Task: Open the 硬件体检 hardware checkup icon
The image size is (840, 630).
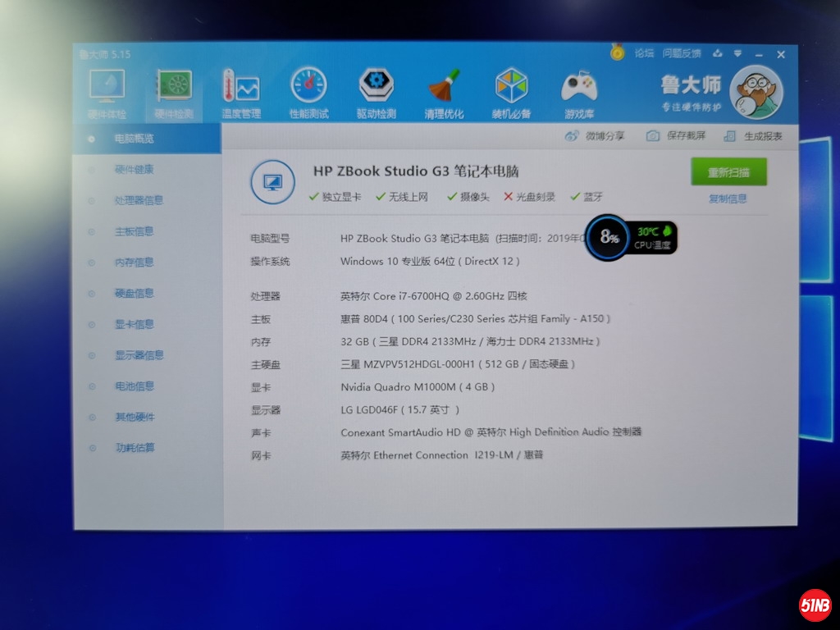Action: click(x=107, y=85)
